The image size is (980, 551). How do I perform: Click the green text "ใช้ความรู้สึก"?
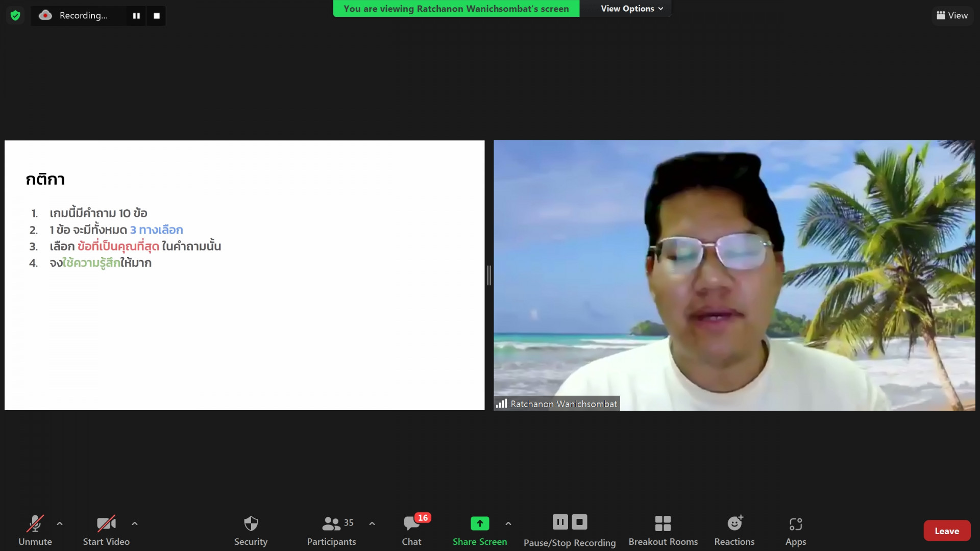click(x=91, y=263)
